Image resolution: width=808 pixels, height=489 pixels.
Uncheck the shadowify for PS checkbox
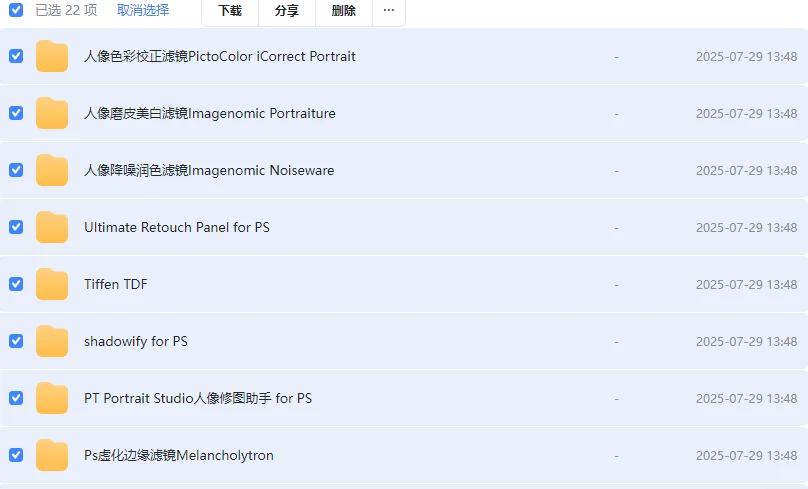pyautogui.click(x=16, y=341)
